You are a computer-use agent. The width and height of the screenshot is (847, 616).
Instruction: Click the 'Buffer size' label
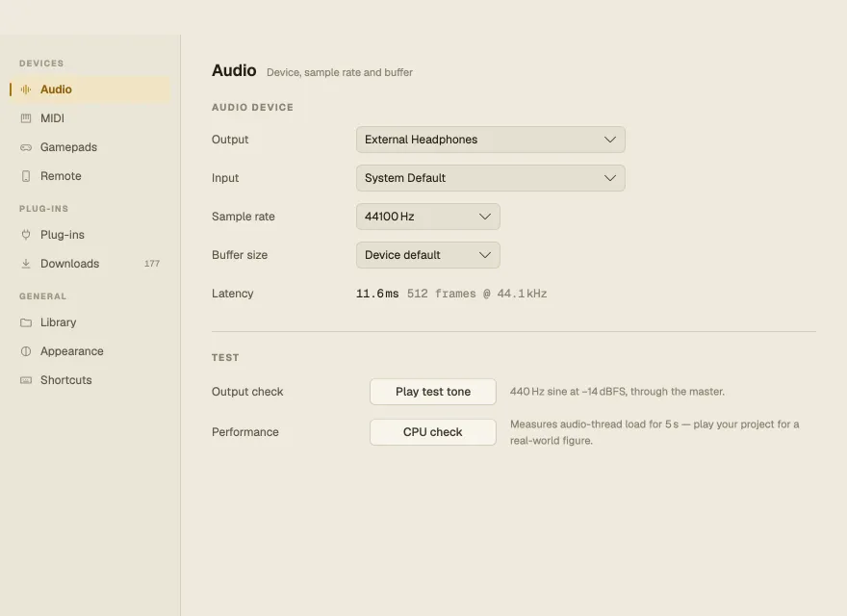[x=240, y=255]
